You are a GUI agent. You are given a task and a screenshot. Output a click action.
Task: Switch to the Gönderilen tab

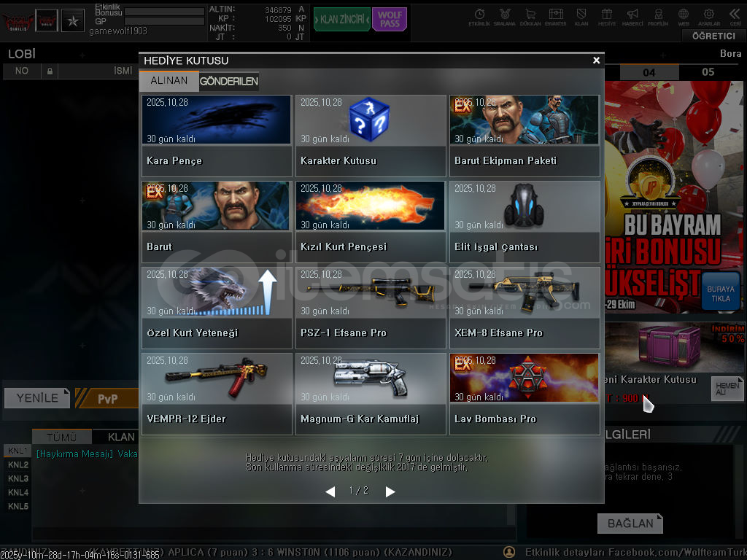[229, 82]
